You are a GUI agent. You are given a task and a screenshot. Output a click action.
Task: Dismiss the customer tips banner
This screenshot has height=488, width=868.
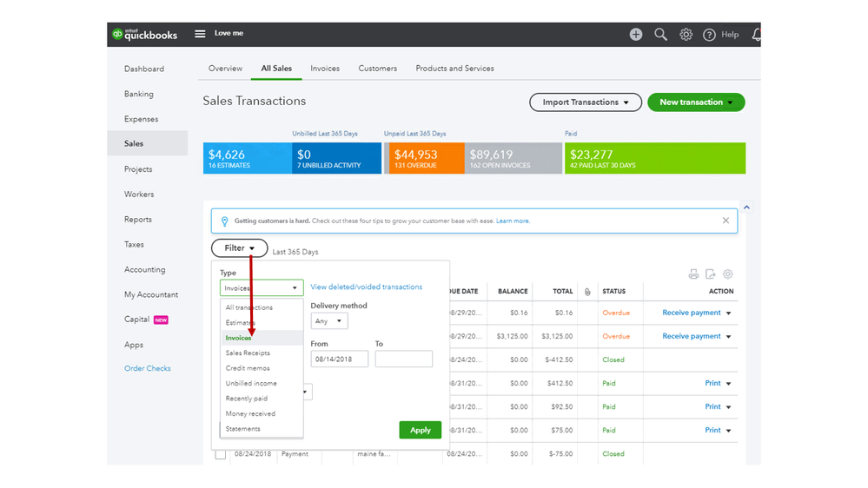point(726,221)
